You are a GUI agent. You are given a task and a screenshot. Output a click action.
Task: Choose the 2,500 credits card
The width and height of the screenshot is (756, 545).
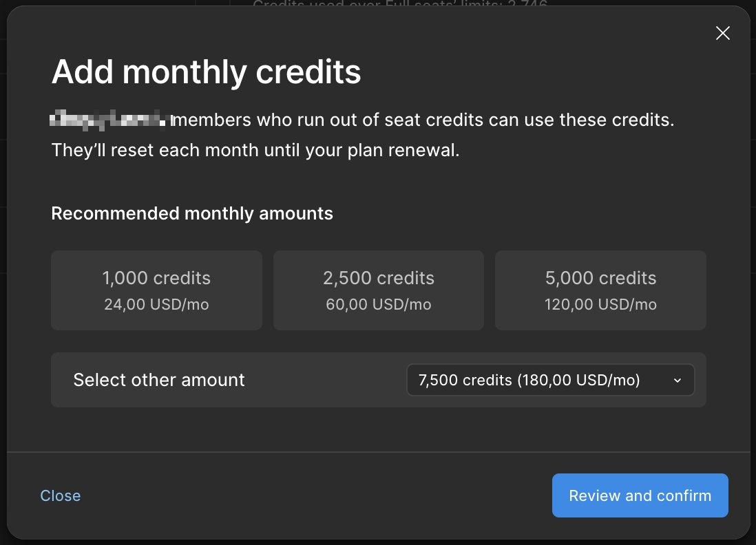pyautogui.click(x=379, y=290)
